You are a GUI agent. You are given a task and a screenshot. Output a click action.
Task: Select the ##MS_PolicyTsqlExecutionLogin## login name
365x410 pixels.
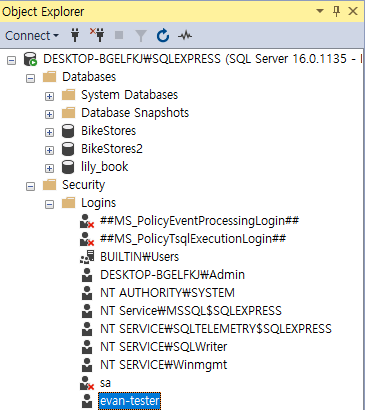click(x=193, y=239)
